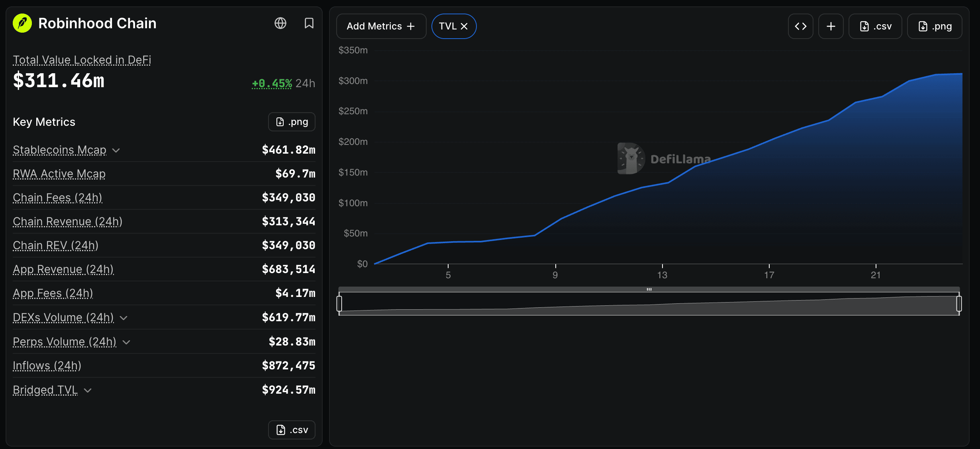980x449 pixels.
Task: Click the Inflows (24h) label
Action: [x=47, y=366]
